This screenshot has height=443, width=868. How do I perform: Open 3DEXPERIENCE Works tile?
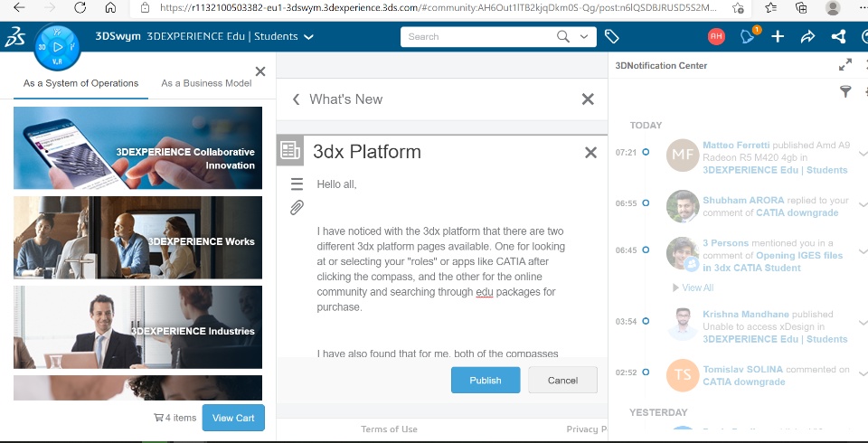137,238
